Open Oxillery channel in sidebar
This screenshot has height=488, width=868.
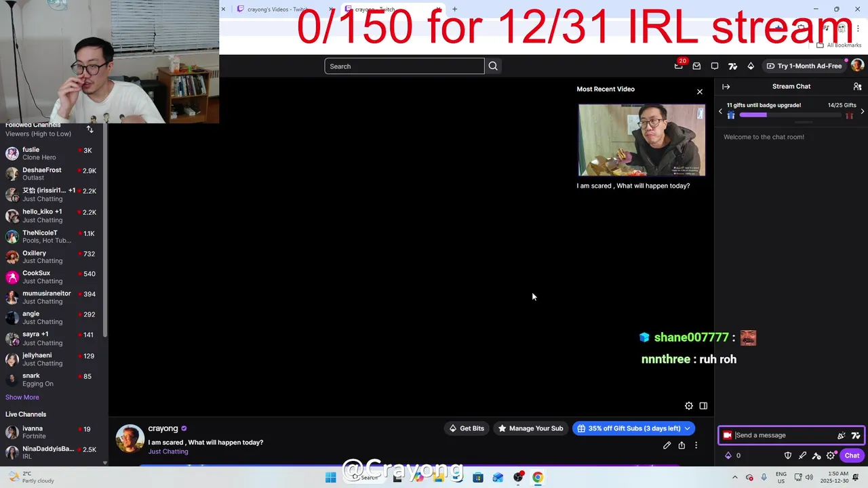[53, 257]
